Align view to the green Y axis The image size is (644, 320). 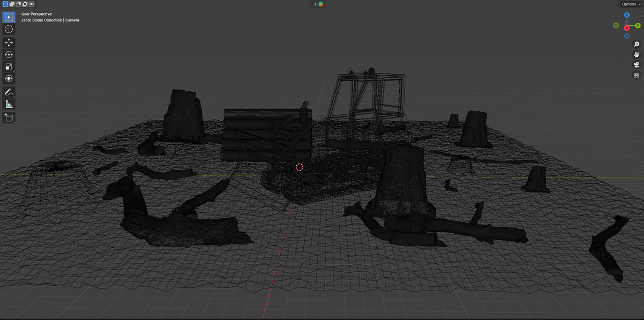(x=638, y=25)
